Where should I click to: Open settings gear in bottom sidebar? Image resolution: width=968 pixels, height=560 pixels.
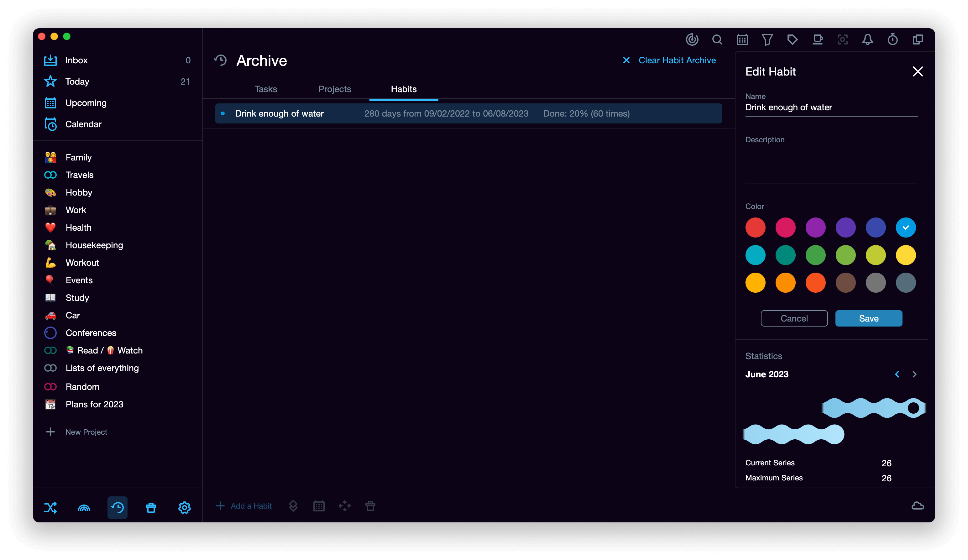(x=184, y=507)
